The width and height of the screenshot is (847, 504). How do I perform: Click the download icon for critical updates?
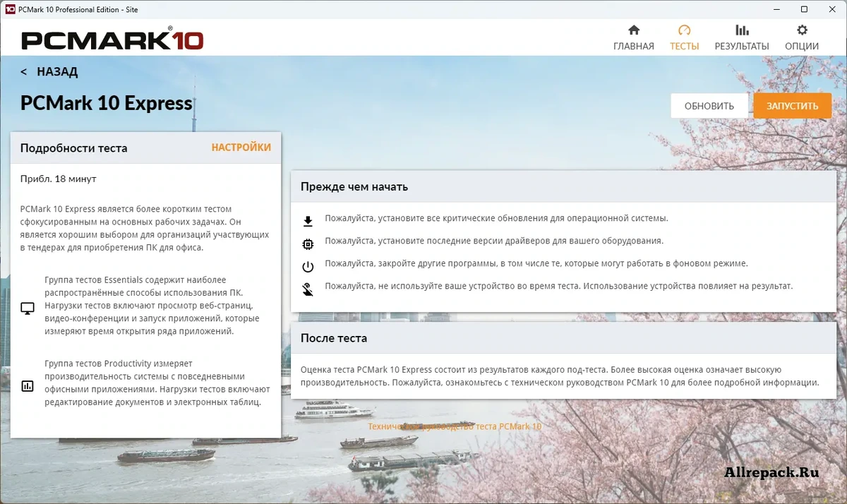pyautogui.click(x=308, y=222)
